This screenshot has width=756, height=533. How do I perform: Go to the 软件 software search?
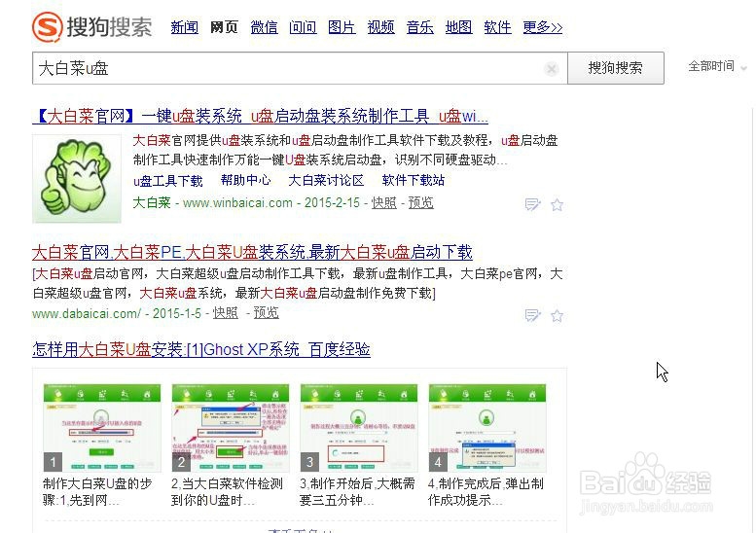[x=497, y=27]
